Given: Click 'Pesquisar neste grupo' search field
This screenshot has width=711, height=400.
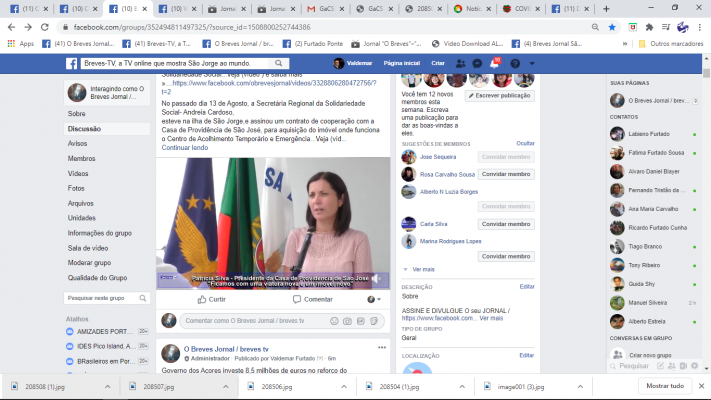Looking at the screenshot, I should click(100, 298).
